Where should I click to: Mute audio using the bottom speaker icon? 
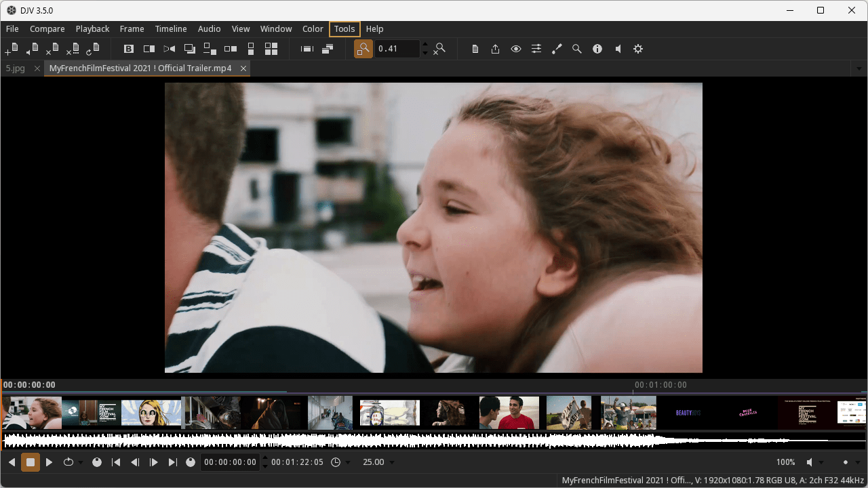[x=810, y=462]
